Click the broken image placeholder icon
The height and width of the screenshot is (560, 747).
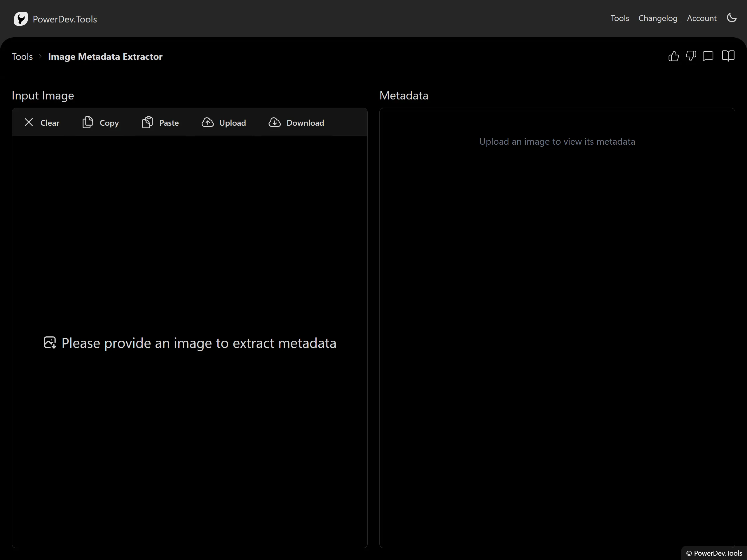(50, 343)
